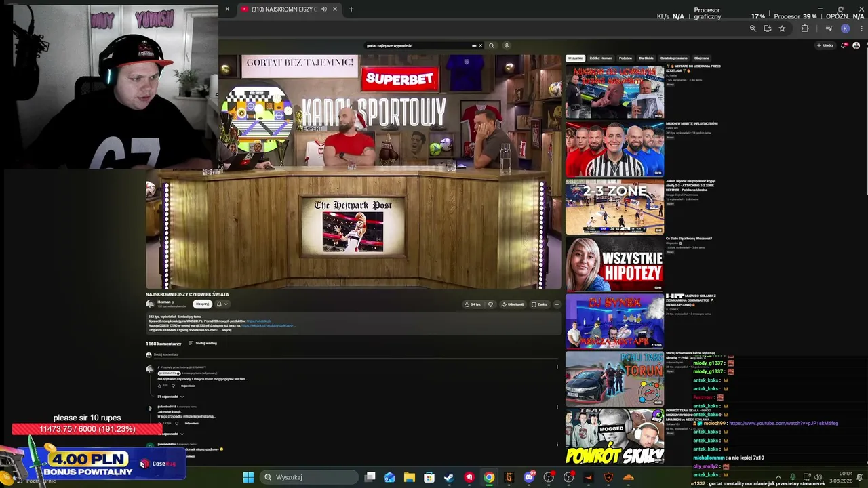This screenshot has height=488, width=868.
Task: Open the Chrome extensions puzzle icon
Action: 805,28
